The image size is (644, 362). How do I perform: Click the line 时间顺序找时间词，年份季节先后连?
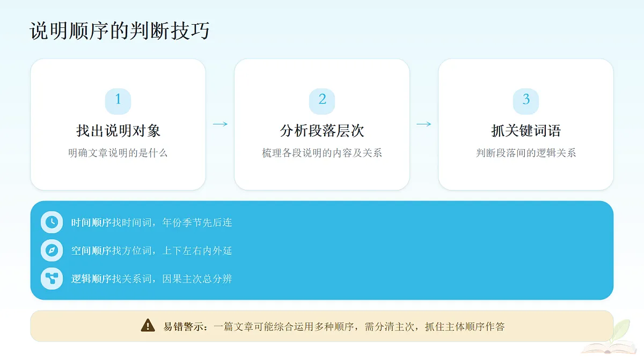[x=152, y=222]
